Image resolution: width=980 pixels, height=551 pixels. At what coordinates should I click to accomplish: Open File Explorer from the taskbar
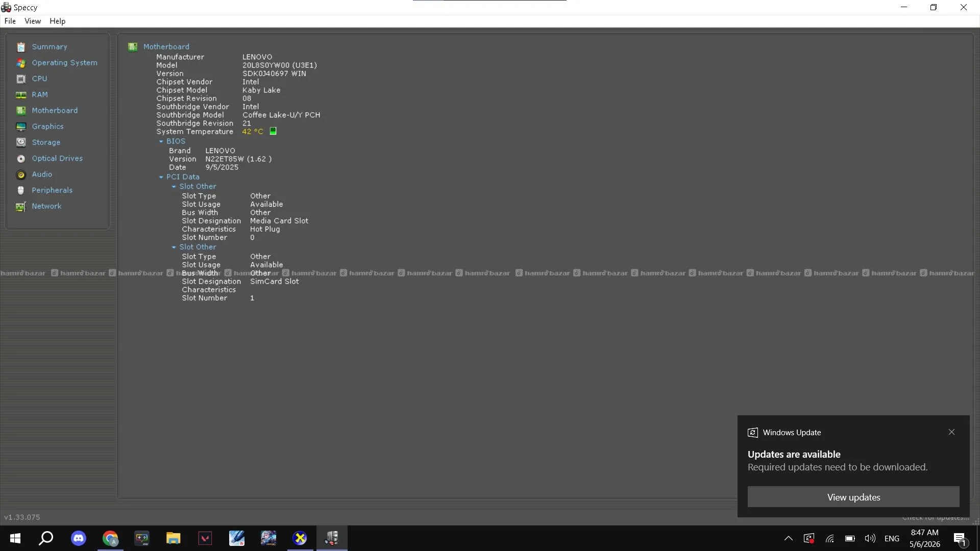174,538
